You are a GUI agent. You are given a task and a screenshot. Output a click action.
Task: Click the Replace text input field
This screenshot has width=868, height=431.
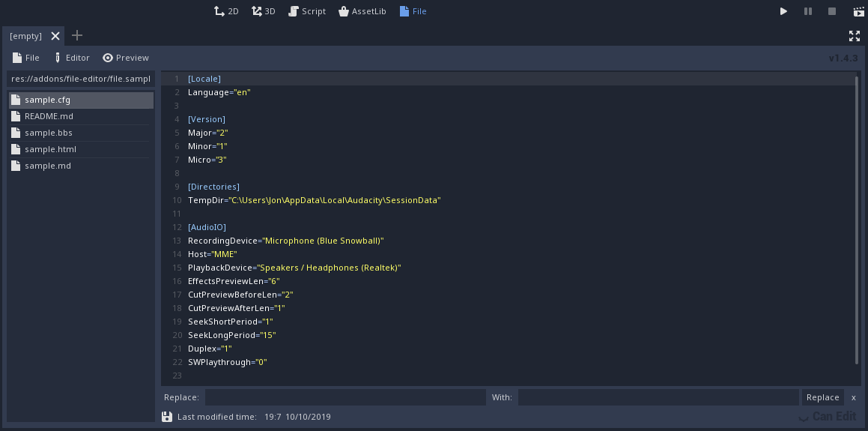coord(345,397)
